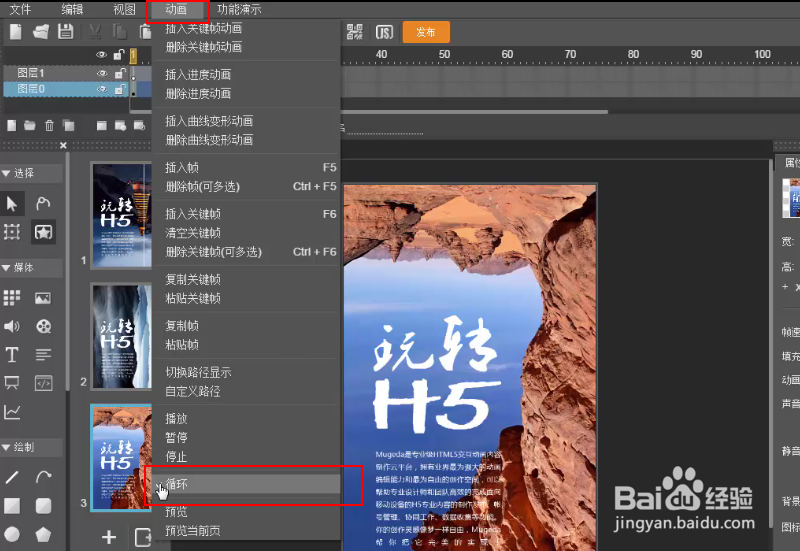This screenshot has height=551, width=800.
Task: Insert video with film reel icon
Action: click(43, 327)
